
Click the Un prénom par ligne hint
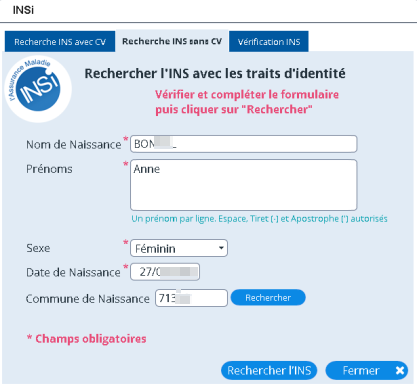click(259, 219)
